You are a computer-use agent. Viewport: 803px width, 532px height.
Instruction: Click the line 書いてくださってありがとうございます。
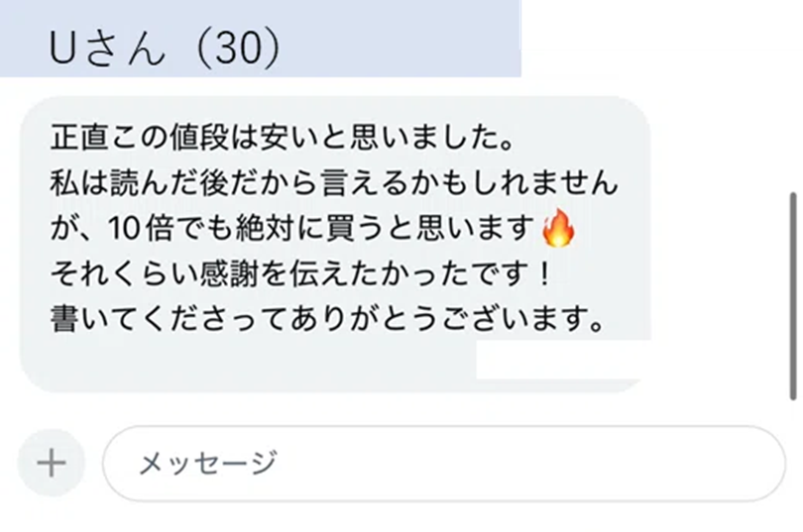coord(328,319)
